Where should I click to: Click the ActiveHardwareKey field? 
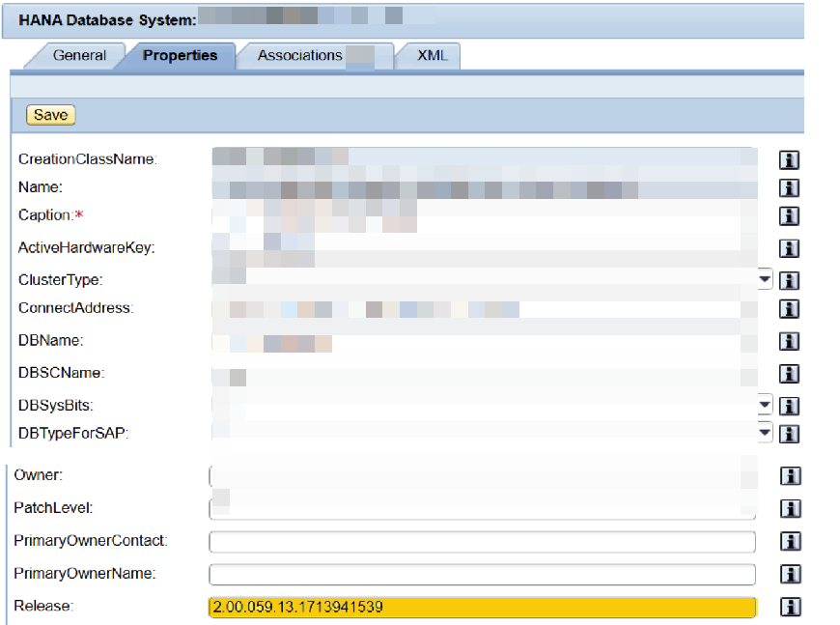point(485,247)
